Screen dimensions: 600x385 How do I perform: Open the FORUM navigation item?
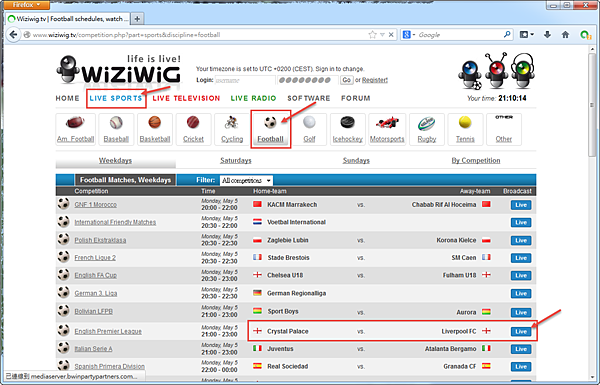click(x=356, y=98)
